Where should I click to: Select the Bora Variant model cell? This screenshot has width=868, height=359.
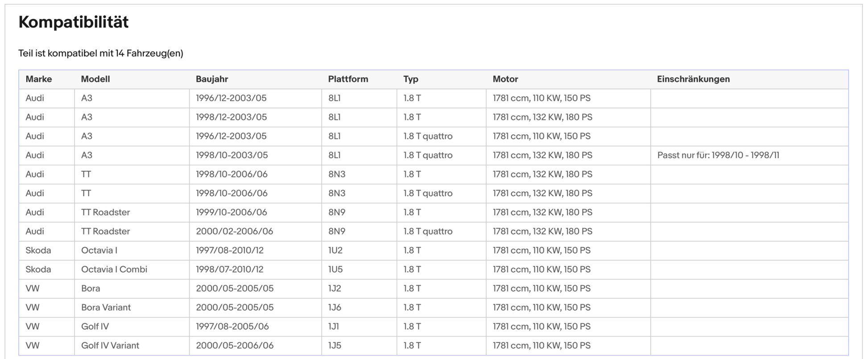click(106, 307)
